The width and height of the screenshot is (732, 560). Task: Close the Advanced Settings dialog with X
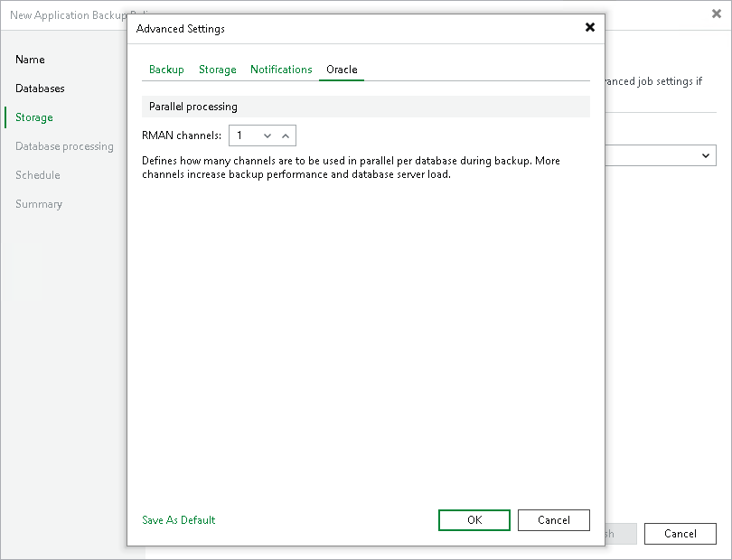pos(590,28)
